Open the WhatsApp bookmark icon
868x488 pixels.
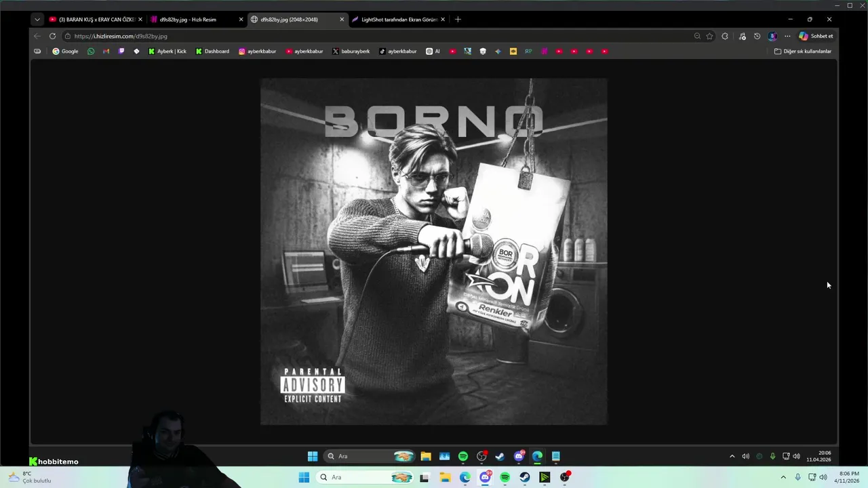tap(91, 51)
